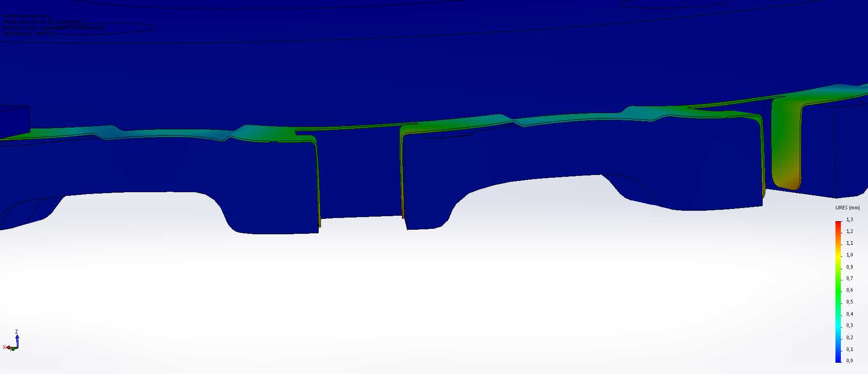868x374 pixels.
Task: Click the 0,1 legend value
Action: point(849,350)
